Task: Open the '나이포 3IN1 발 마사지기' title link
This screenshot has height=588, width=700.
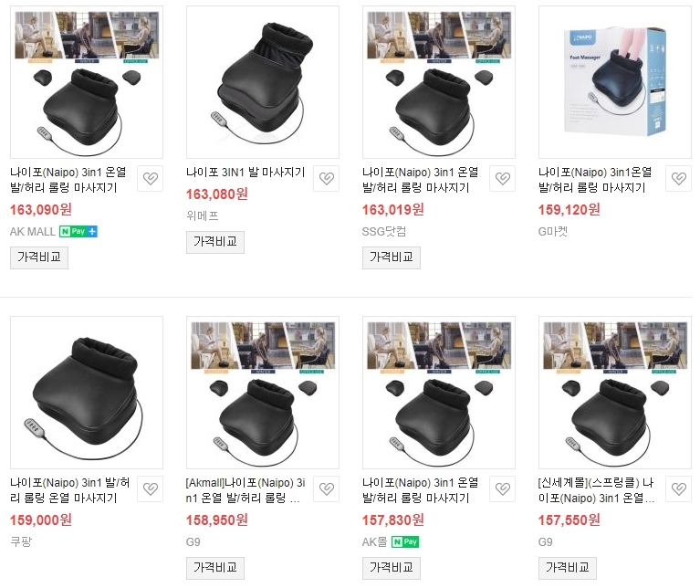Action: click(x=246, y=173)
